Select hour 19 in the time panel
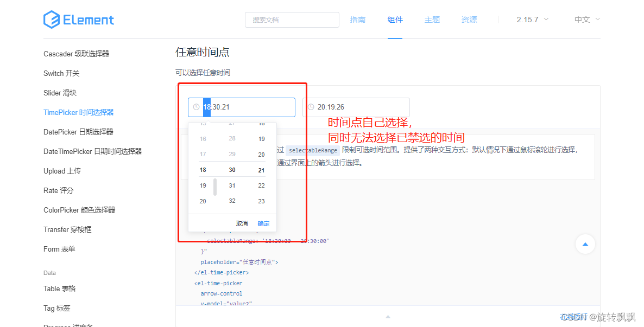This screenshot has height=327, width=644. (203, 185)
